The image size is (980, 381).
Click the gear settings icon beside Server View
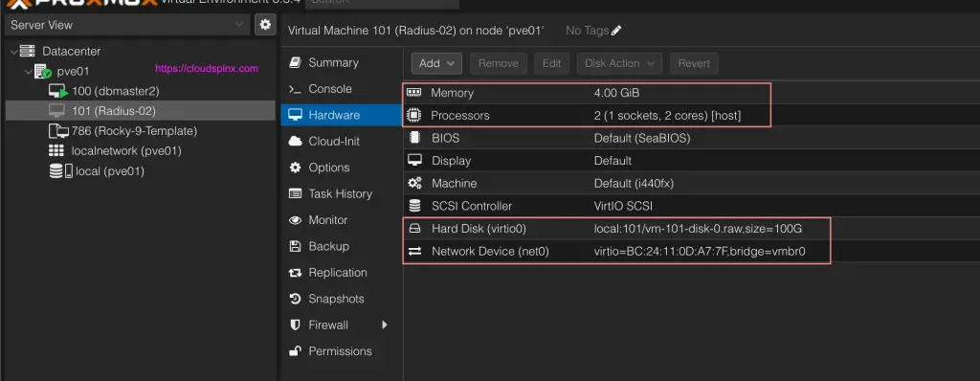click(266, 24)
